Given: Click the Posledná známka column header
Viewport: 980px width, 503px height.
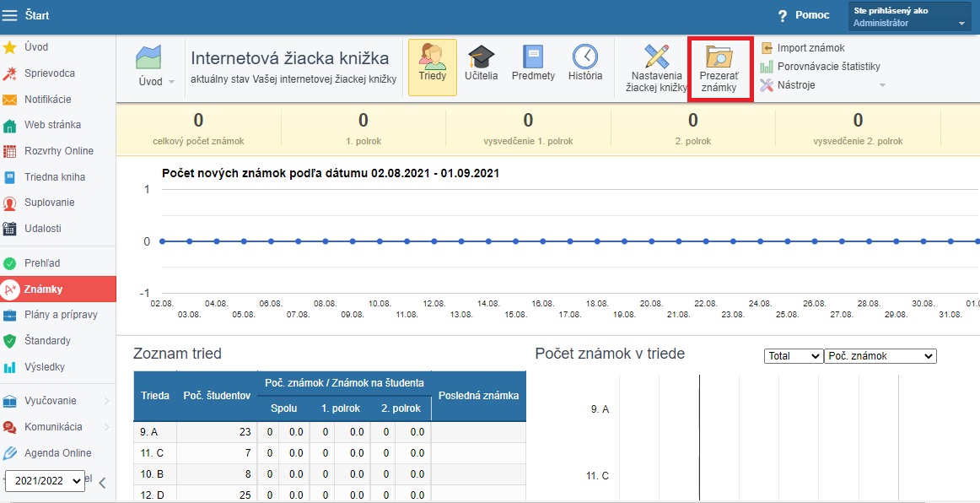Looking at the screenshot, I should click(479, 396).
